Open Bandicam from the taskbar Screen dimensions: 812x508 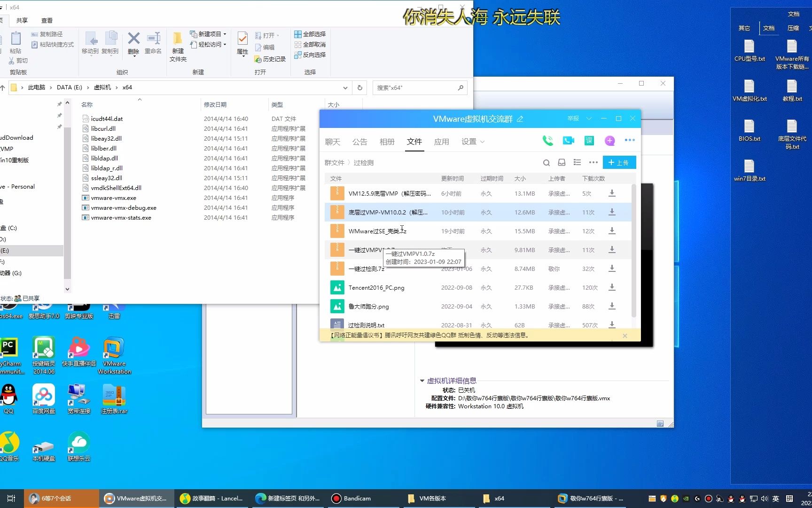[351, 498]
